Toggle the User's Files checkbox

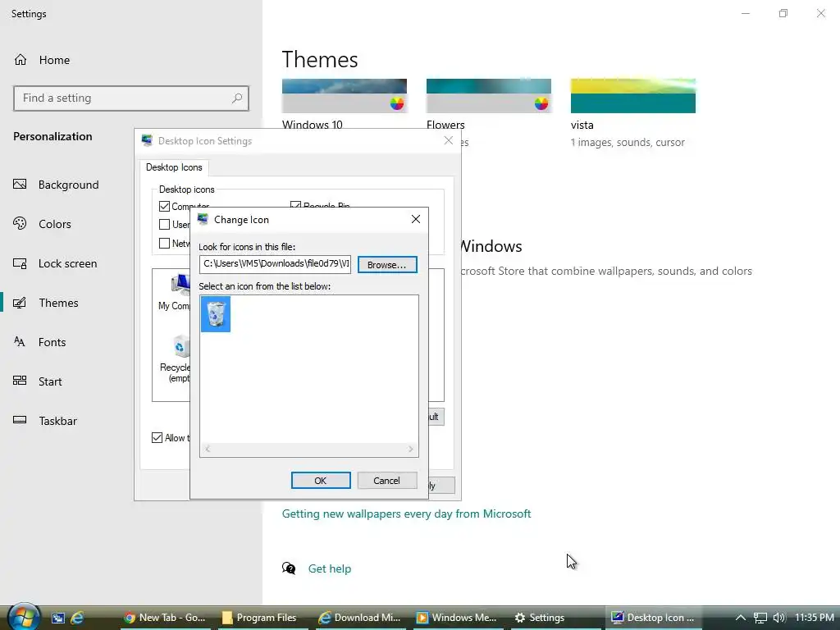click(164, 225)
